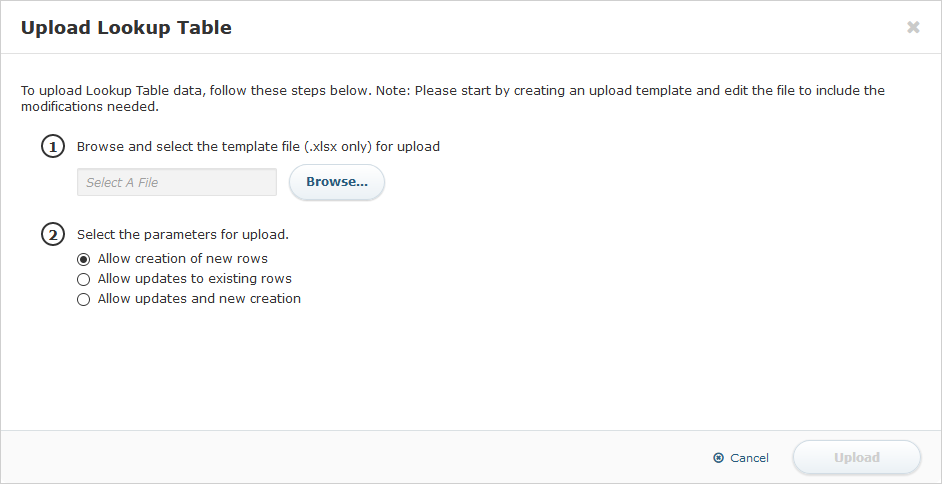Screen dimensions: 942x484
Task: Click the 'Allow updates and new creation' label text
Action: click(199, 299)
